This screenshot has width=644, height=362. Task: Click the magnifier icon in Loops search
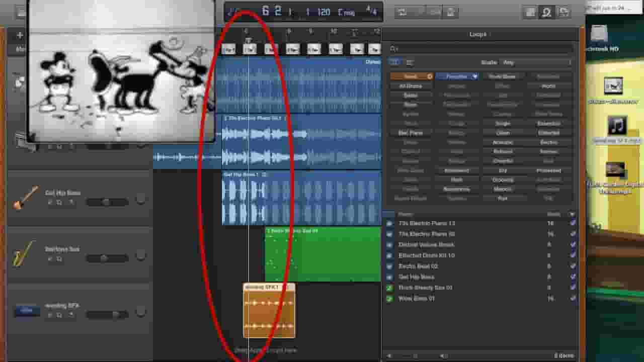click(394, 49)
